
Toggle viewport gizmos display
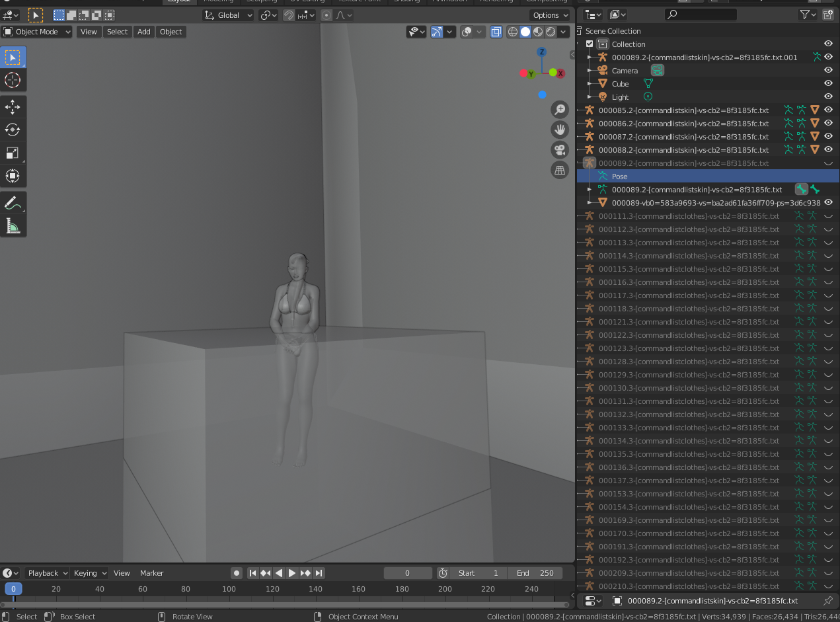[437, 32]
